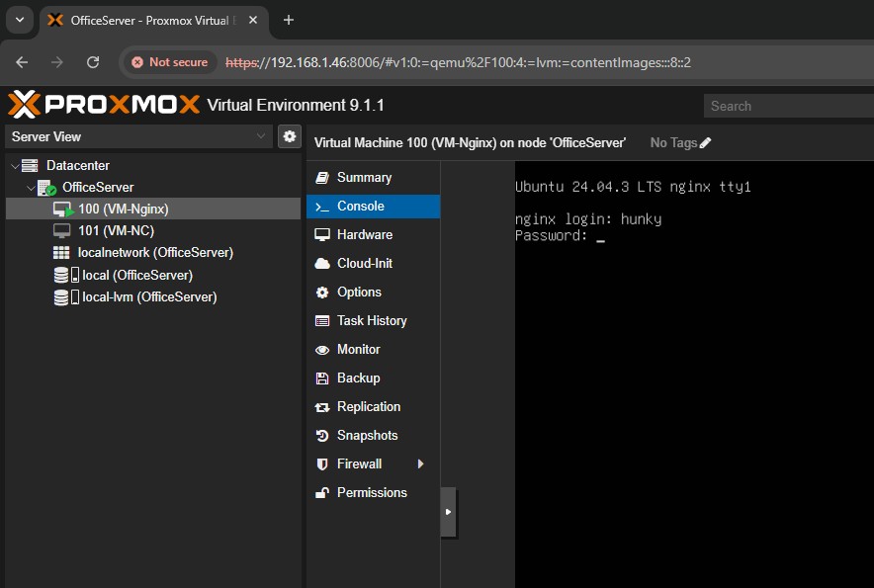Click the Not secure site info badge

(169, 62)
